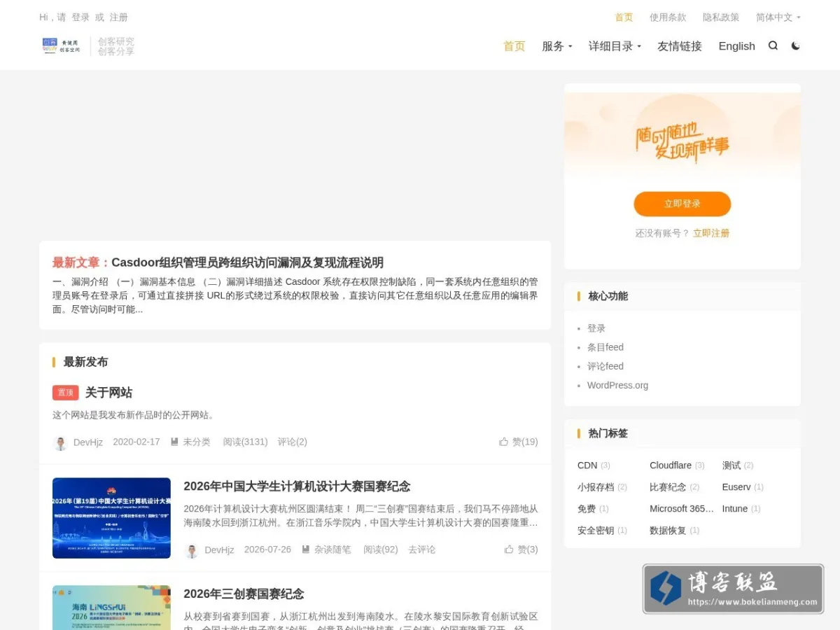The image size is (840, 630).
Task: Click 注册 link in greeting bar
Action: pyautogui.click(x=118, y=17)
